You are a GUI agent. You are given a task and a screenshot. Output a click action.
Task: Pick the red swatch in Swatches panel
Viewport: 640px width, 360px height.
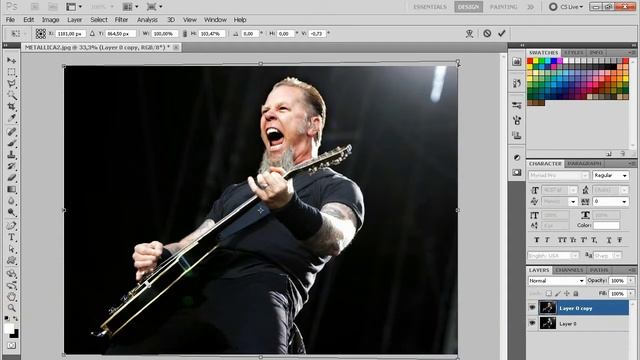pyautogui.click(x=530, y=61)
